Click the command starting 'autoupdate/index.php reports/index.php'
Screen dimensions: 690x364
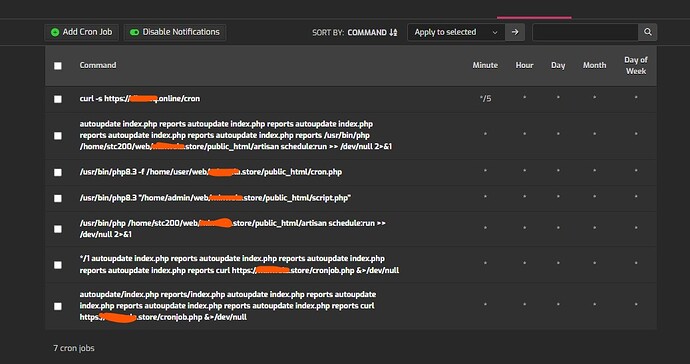(x=228, y=305)
